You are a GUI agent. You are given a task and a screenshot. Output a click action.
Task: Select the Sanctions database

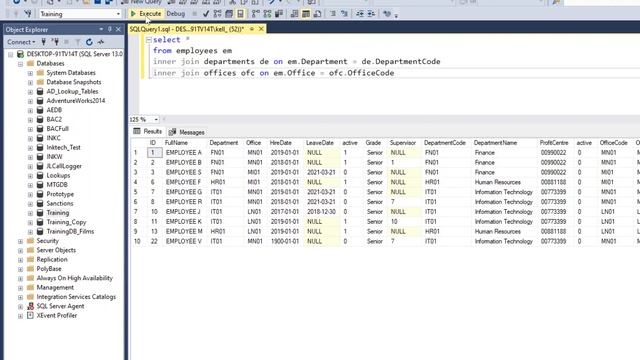coord(60,203)
